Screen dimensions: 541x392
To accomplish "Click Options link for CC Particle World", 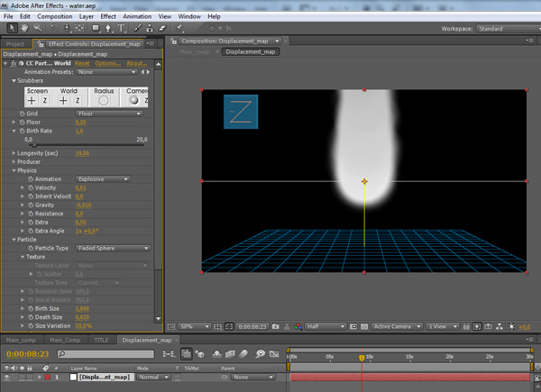I will (x=108, y=63).
